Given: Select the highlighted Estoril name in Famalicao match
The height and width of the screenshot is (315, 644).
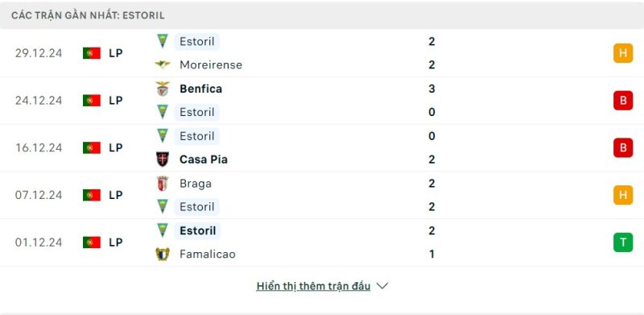Looking at the screenshot, I should click(197, 230).
